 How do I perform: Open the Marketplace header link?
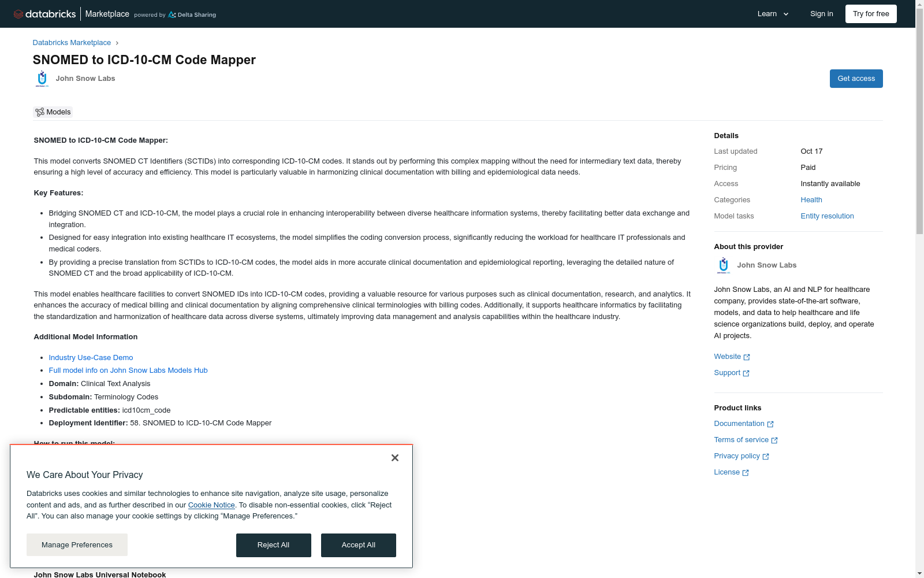[107, 14]
